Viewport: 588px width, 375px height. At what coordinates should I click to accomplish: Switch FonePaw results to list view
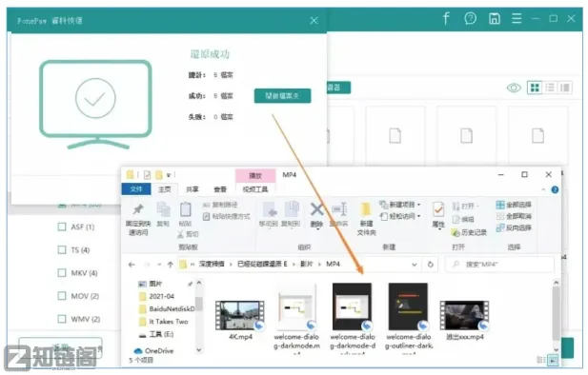coord(550,88)
